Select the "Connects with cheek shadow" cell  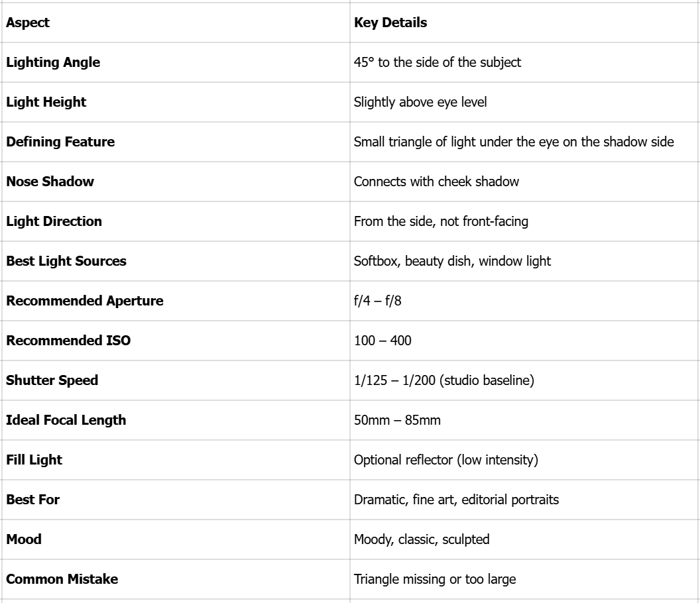pyautogui.click(x=436, y=182)
